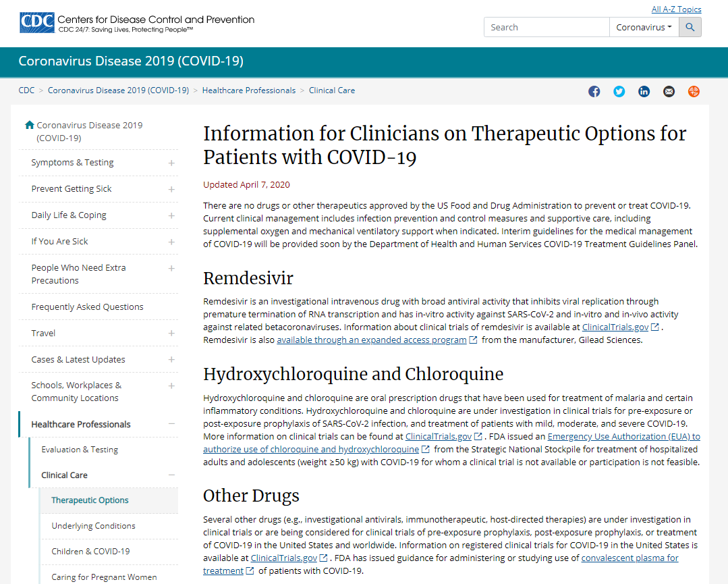Click the email share icon

point(669,92)
